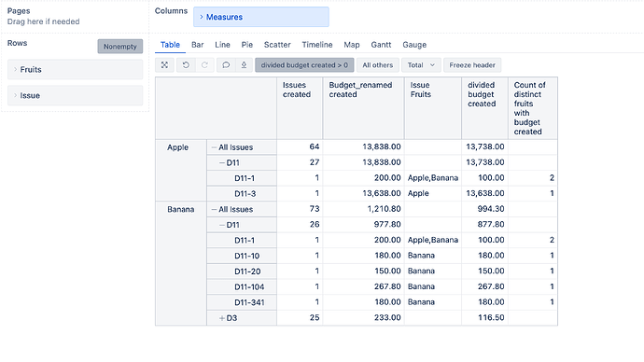The width and height of the screenshot is (644, 362).
Task: Switch to the Pie chart tab
Action: (x=246, y=45)
